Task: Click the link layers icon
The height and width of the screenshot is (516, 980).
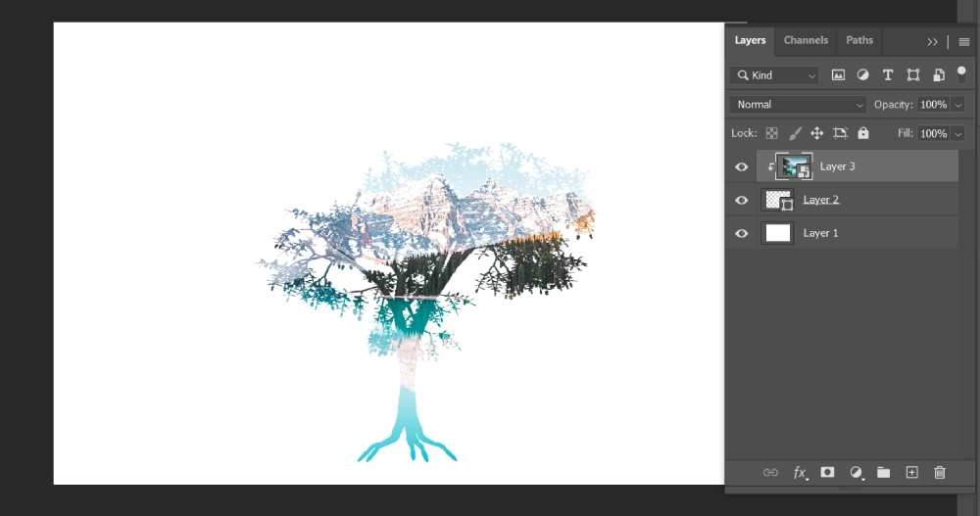Action: [770, 473]
